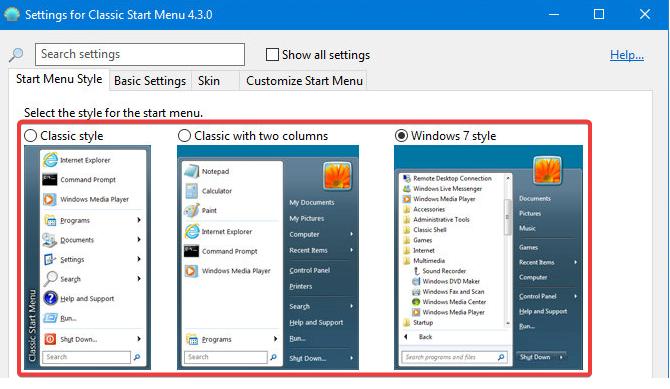The height and width of the screenshot is (389, 670).
Task: Expand Shut Down arrow in Windows 7 preview
Action: pos(561,357)
